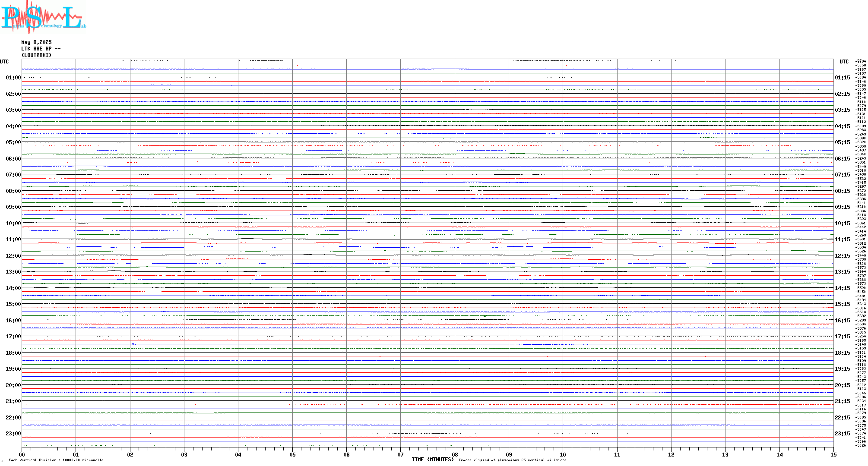Click the "Each Vertical Division = 10000.00 microvolts" note
This screenshot has width=868, height=466.
point(56,460)
